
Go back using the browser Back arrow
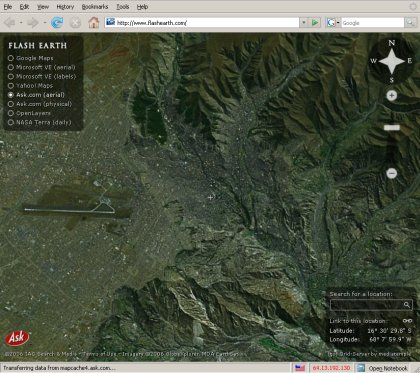click(10, 23)
